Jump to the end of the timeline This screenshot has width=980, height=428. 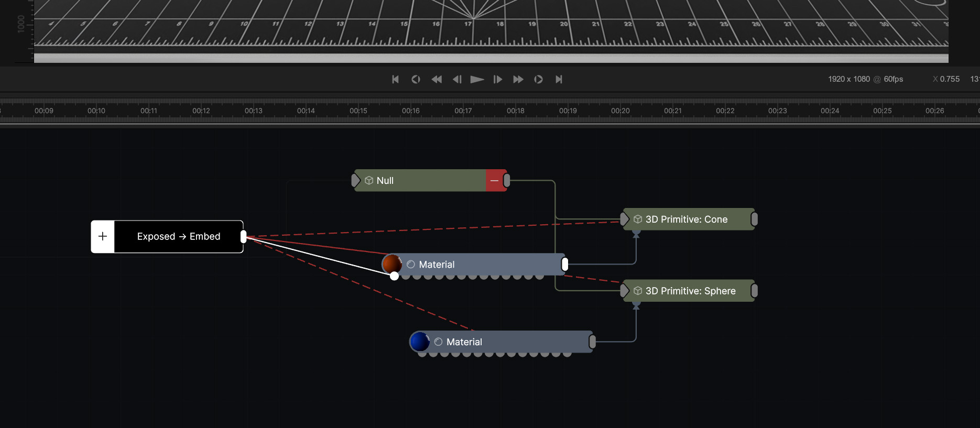[559, 79]
